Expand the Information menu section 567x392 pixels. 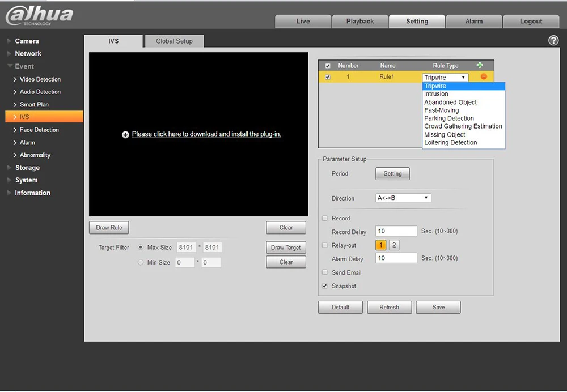32,193
